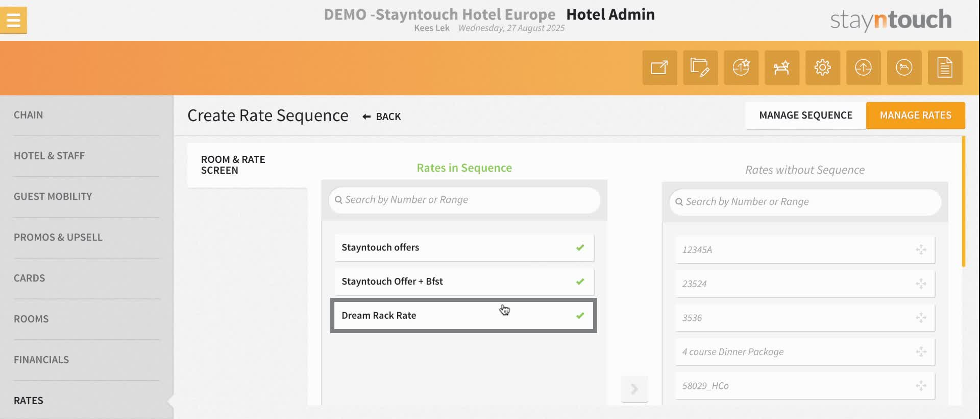The height and width of the screenshot is (419, 980).
Task: Click move handle on 4 course Dinner Package
Action: pyautogui.click(x=921, y=352)
